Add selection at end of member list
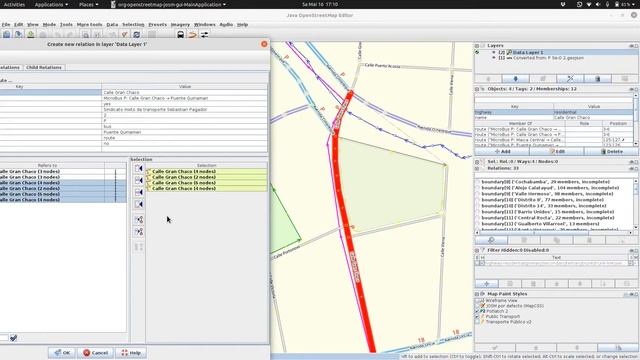The image size is (640, 360). click(x=139, y=204)
